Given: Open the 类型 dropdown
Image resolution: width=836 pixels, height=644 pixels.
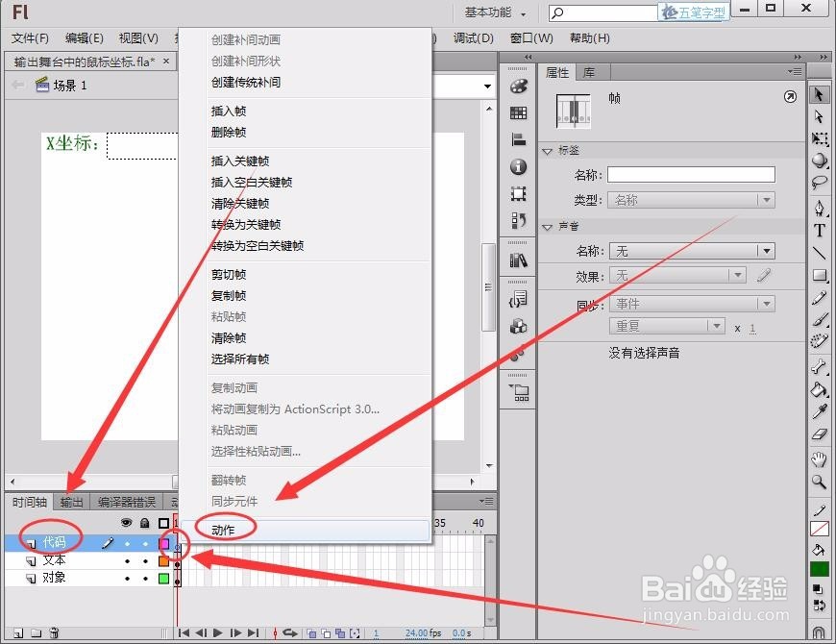Looking at the screenshot, I should tap(692, 201).
